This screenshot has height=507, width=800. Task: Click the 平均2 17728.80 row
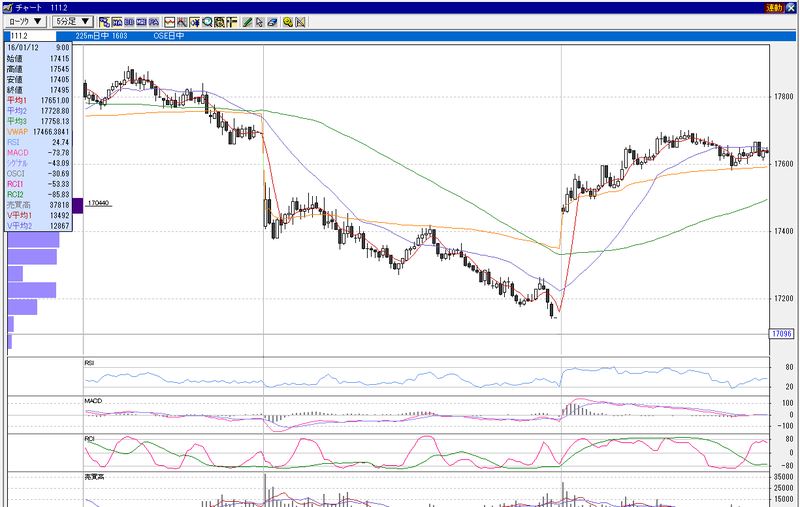38,111
